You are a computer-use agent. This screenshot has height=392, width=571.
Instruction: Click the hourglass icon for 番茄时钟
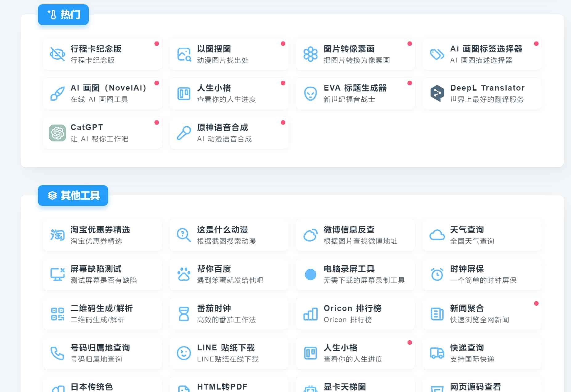184,314
